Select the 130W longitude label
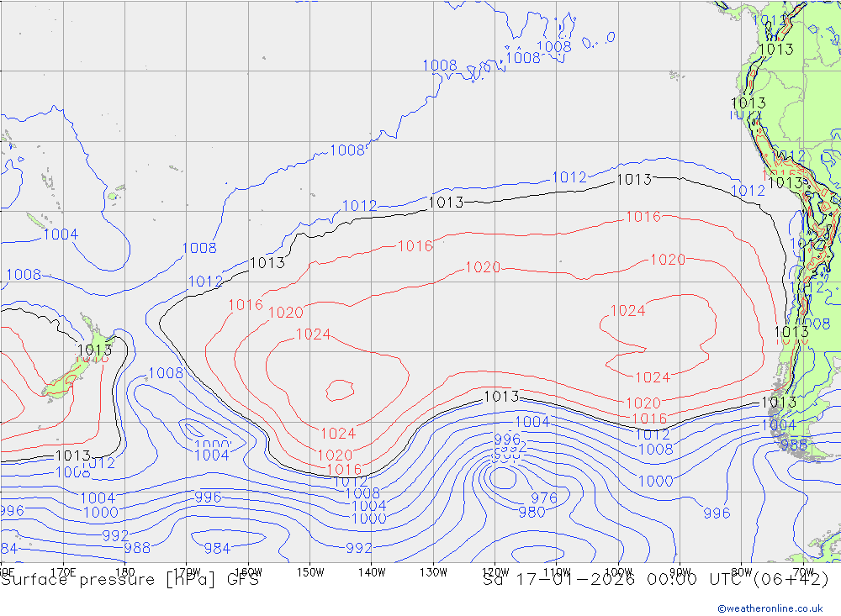841x616 pixels. (x=433, y=572)
